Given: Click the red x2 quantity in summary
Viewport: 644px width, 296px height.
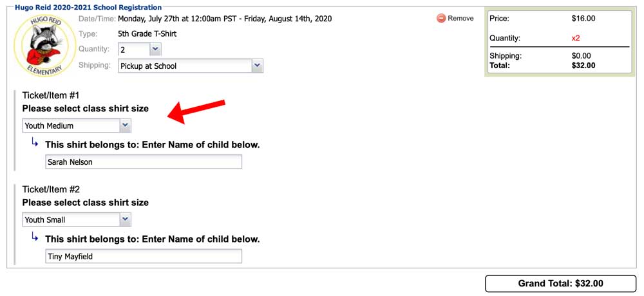Looking at the screenshot, I should pyautogui.click(x=576, y=38).
